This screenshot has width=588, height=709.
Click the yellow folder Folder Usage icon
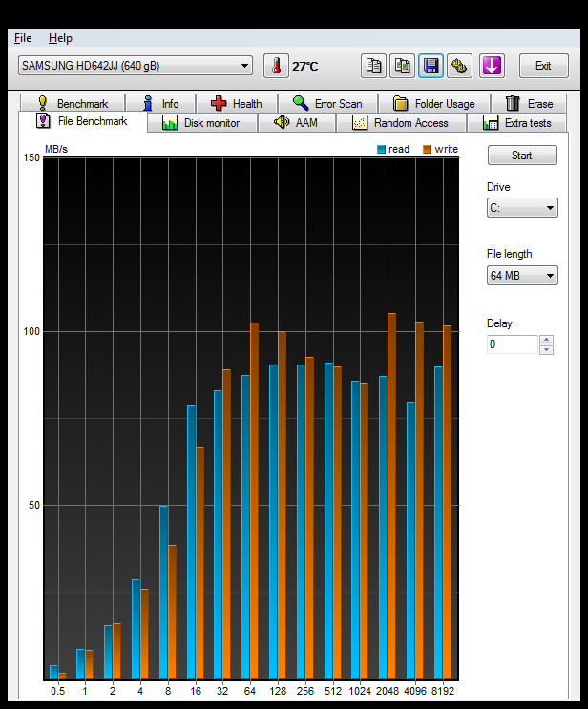coord(400,104)
